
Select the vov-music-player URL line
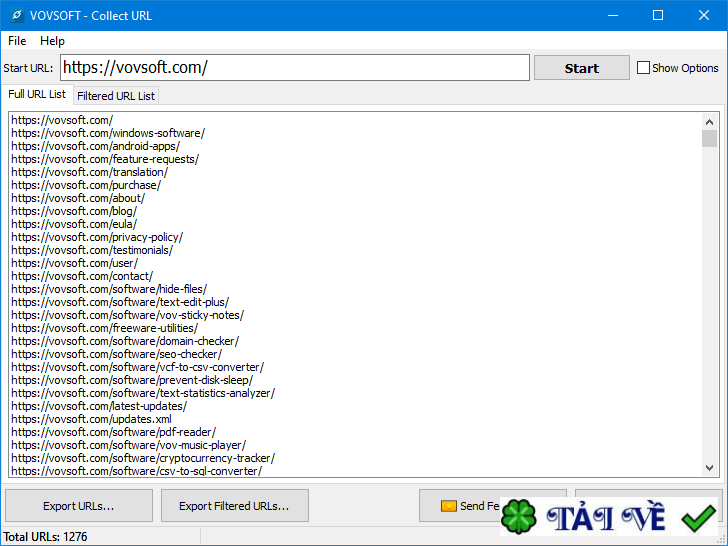pyautogui.click(x=129, y=445)
